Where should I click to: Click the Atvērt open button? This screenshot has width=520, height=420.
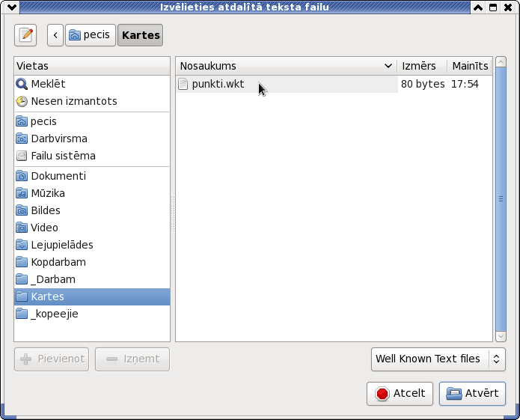coord(472,394)
